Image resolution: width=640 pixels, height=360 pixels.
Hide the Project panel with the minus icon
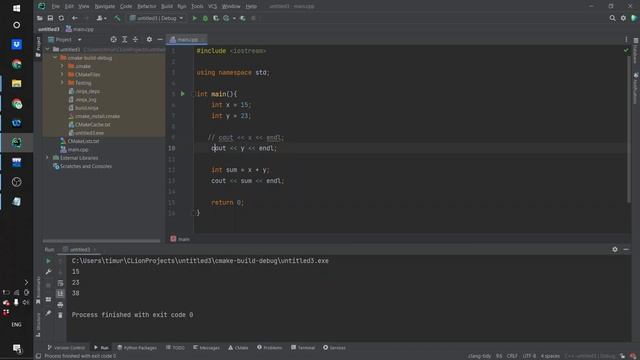coord(160,40)
